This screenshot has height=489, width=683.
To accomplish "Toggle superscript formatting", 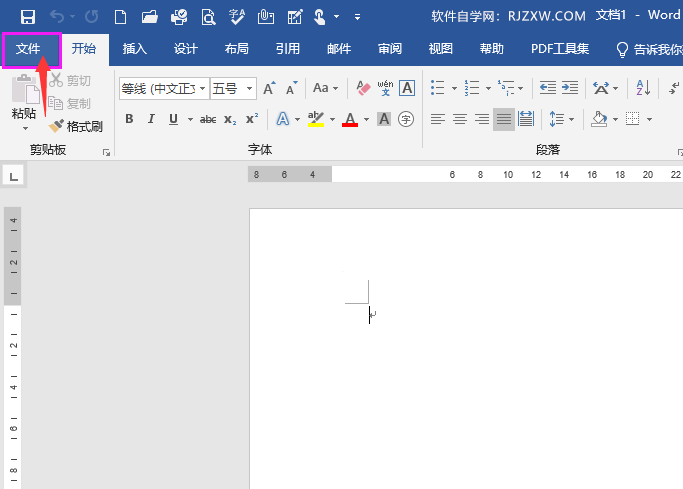I will (x=252, y=119).
